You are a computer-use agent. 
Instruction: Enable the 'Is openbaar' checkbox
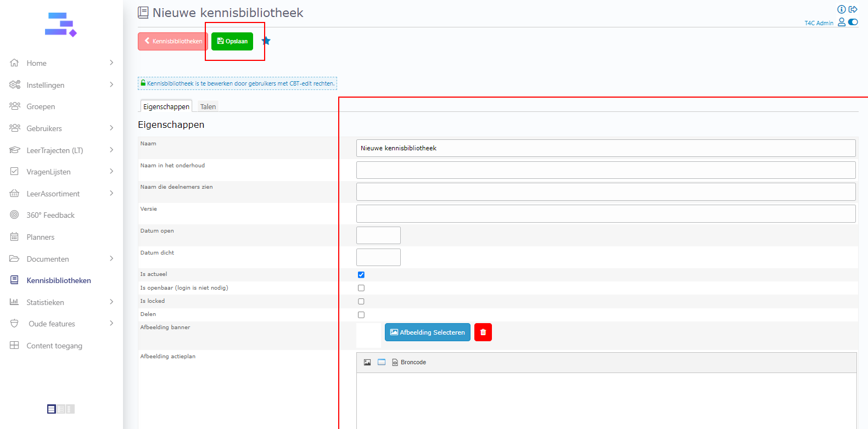point(361,288)
